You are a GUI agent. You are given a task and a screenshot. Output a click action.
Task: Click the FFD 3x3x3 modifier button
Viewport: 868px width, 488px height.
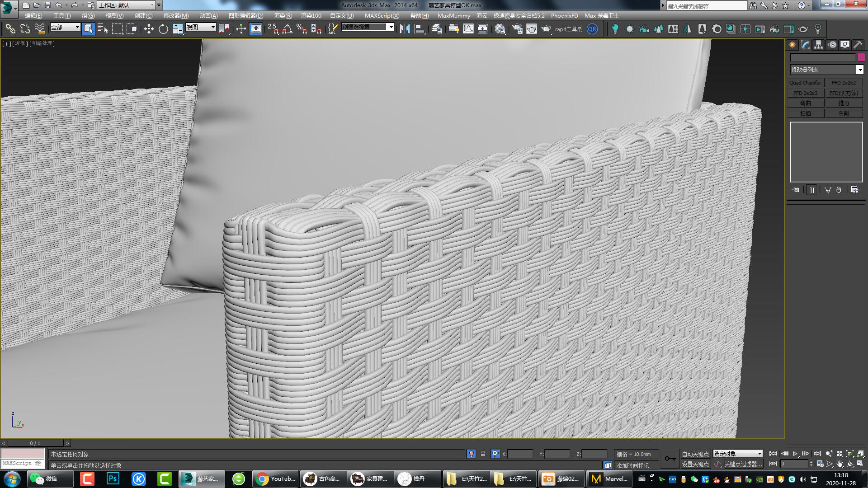pos(805,93)
